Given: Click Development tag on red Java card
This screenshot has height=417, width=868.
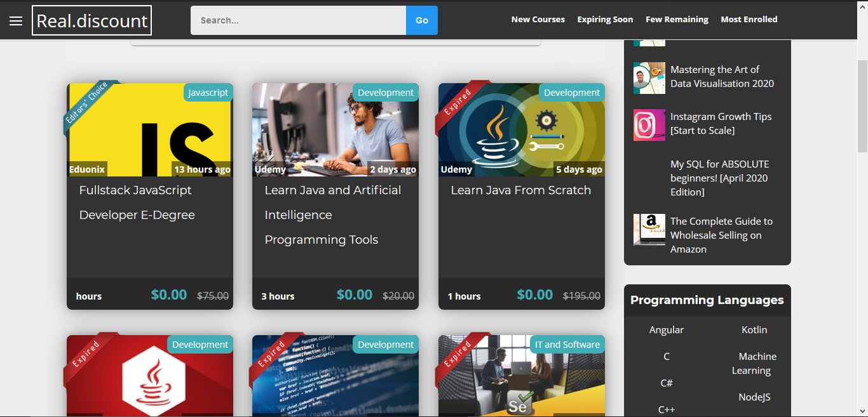Looking at the screenshot, I should (200, 345).
